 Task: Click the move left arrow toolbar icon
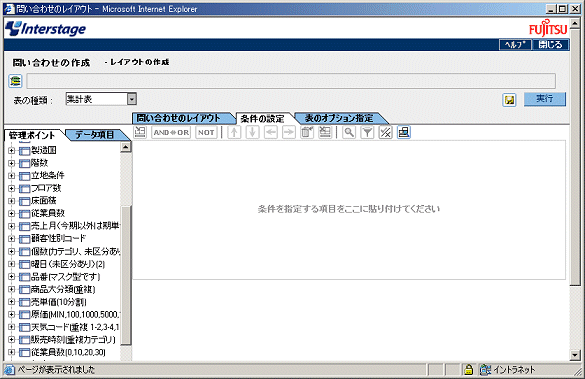coord(271,132)
